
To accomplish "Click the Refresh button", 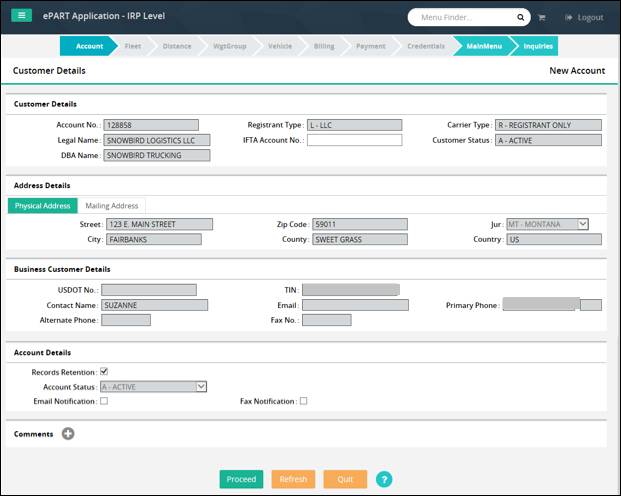I will 293,479.
